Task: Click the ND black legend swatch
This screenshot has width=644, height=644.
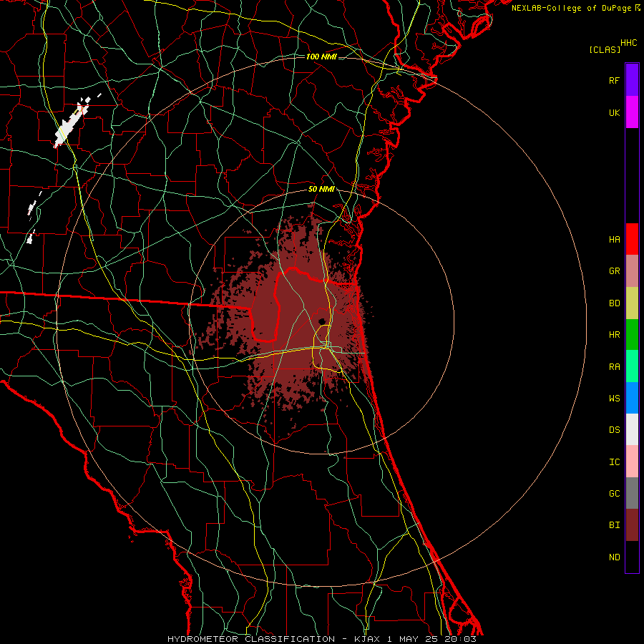Action: 632,557
